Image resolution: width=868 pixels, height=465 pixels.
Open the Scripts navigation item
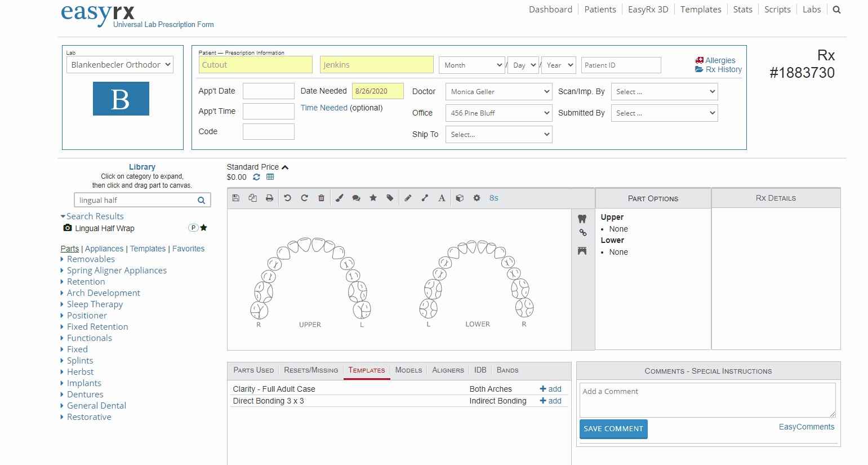[777, 10]
